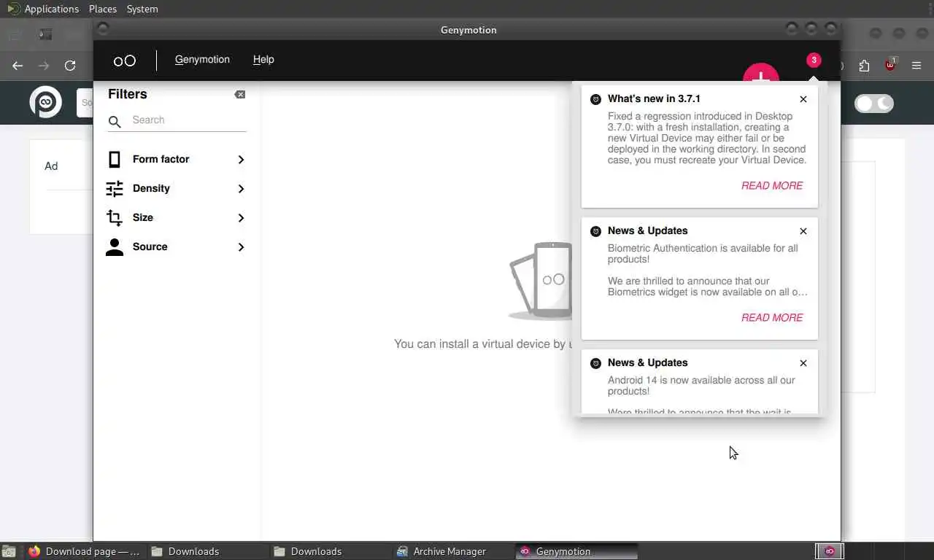This screenshot has height=560, width=934.
Task: Dismiss the Android 14 news card
Action: tap(803, 363)
